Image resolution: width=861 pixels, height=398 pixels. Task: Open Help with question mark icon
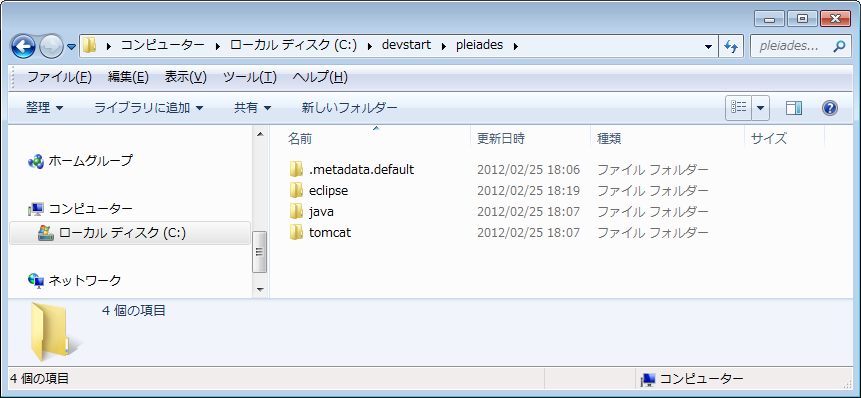pos(830,108)
